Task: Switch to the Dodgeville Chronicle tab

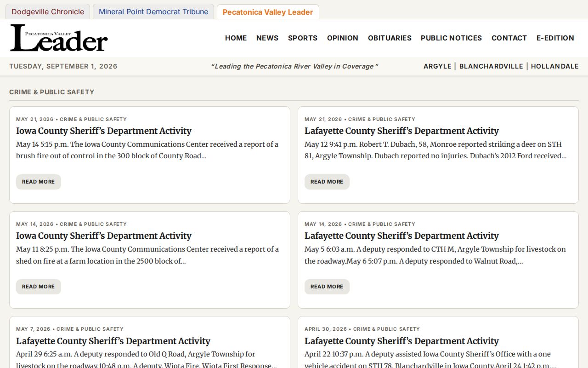Action: [x=48, y=12]
